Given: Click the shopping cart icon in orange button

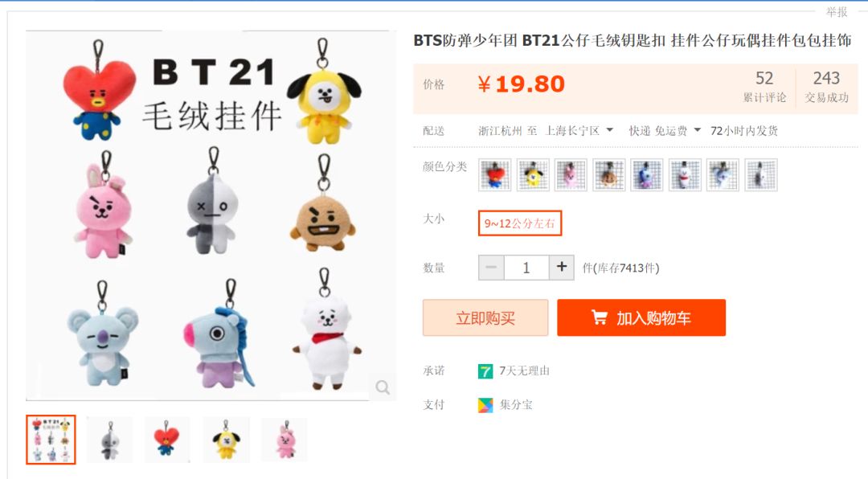Looking at the screenshot, I should [599, 317].
